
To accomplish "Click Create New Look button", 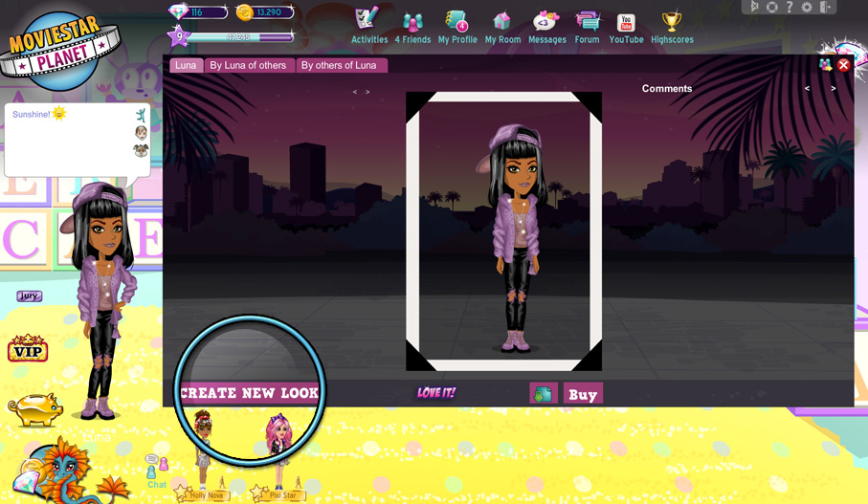I will coord(250,393).
